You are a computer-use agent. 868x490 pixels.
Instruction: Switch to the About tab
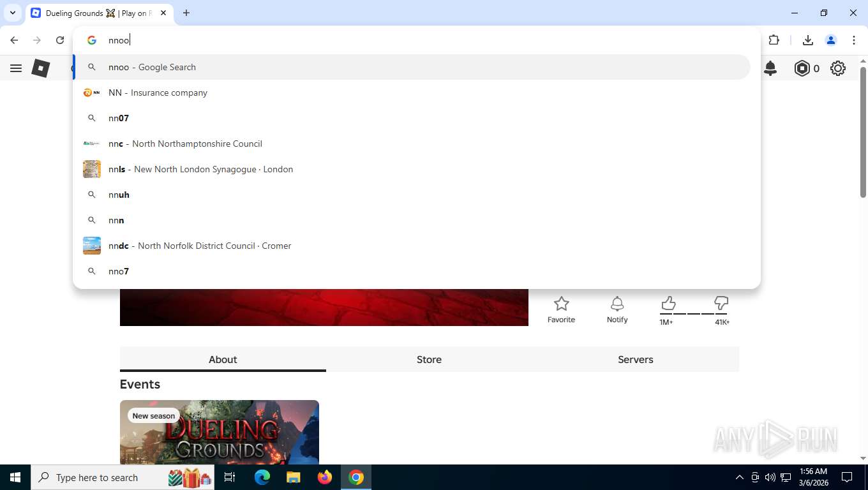coord(223,359)
